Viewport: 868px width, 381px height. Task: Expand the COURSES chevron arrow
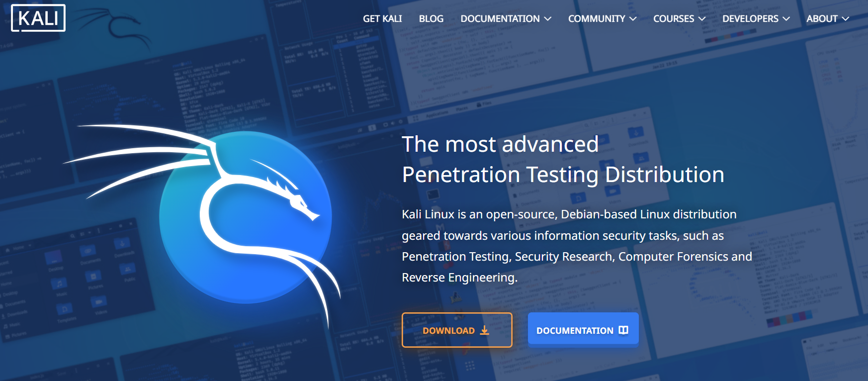702,18
